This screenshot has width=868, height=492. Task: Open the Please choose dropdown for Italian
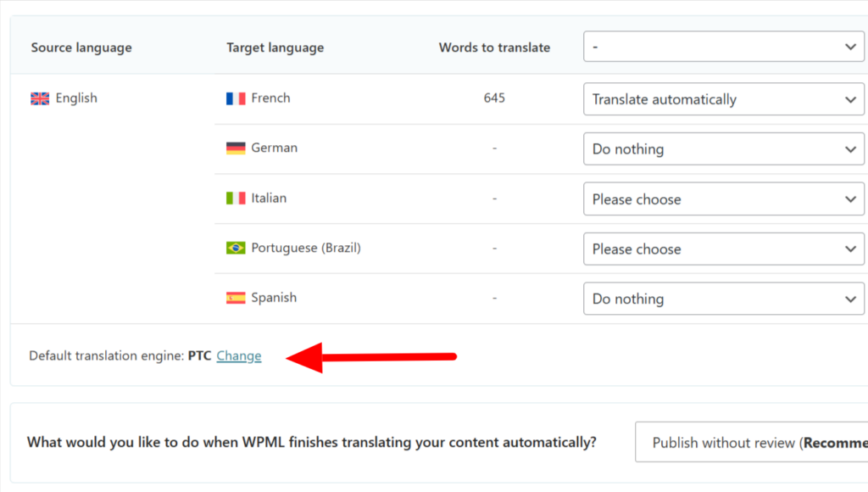(x=723, y=198)
